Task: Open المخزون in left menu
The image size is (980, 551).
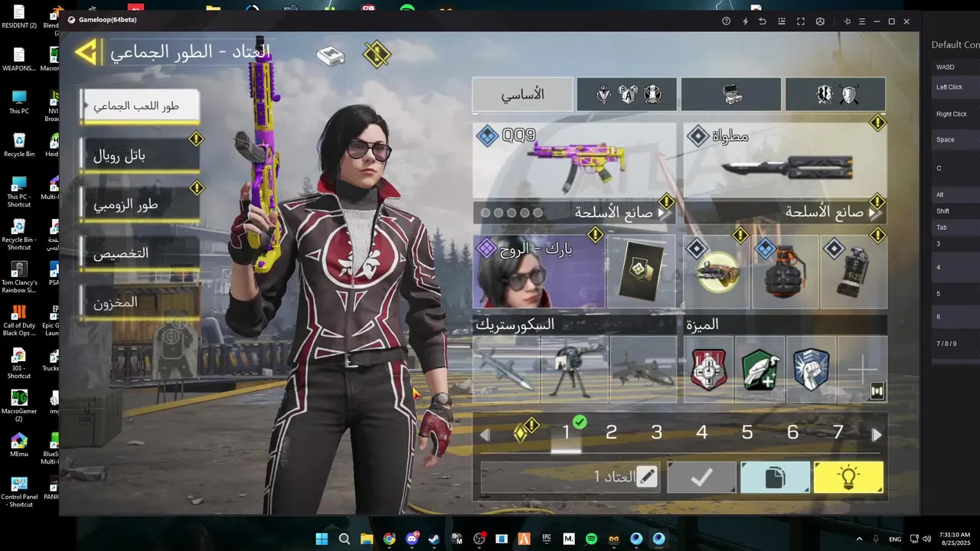Action: coord(140,302)
